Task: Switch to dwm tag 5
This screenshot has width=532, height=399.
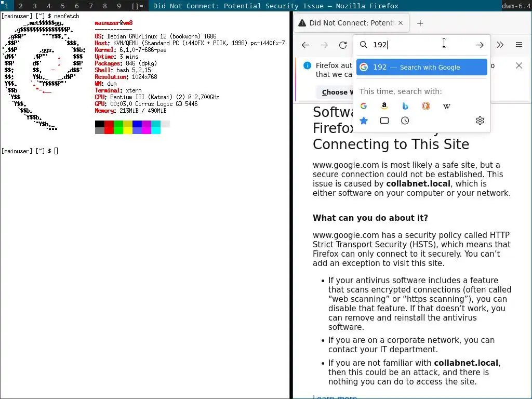Action: coord(63,6)
